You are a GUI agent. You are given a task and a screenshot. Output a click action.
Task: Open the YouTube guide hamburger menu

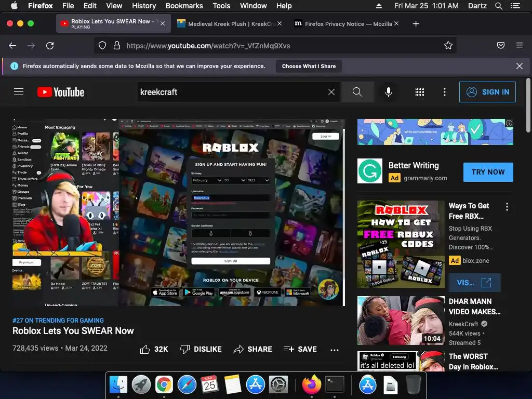coord(19,92)
